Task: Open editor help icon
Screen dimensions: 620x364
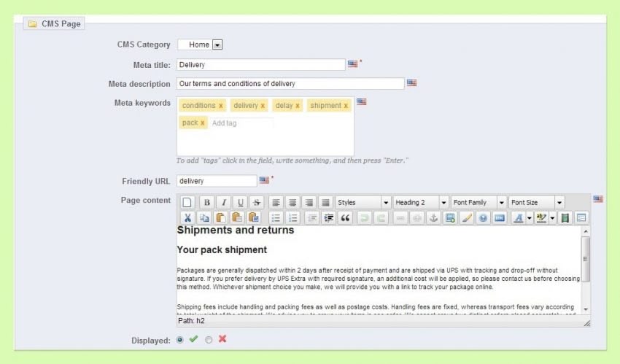Action: tap(483, 218)
